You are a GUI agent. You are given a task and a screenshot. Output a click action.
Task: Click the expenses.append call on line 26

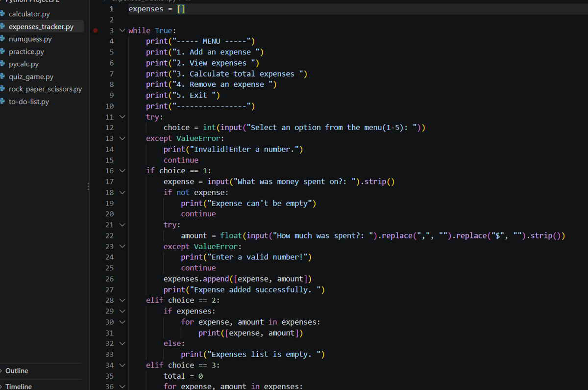[x=238, y=279]
